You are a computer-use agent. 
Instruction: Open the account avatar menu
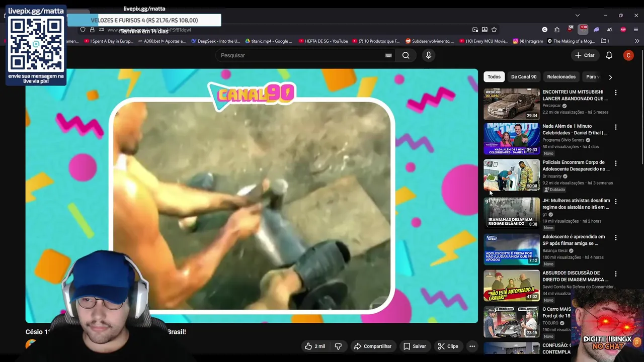point(628,55)
